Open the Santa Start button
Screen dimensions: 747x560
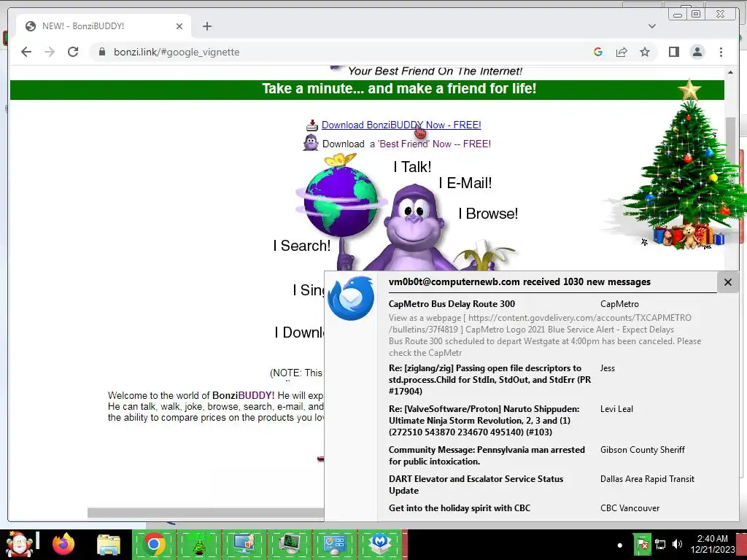(18, 544)
